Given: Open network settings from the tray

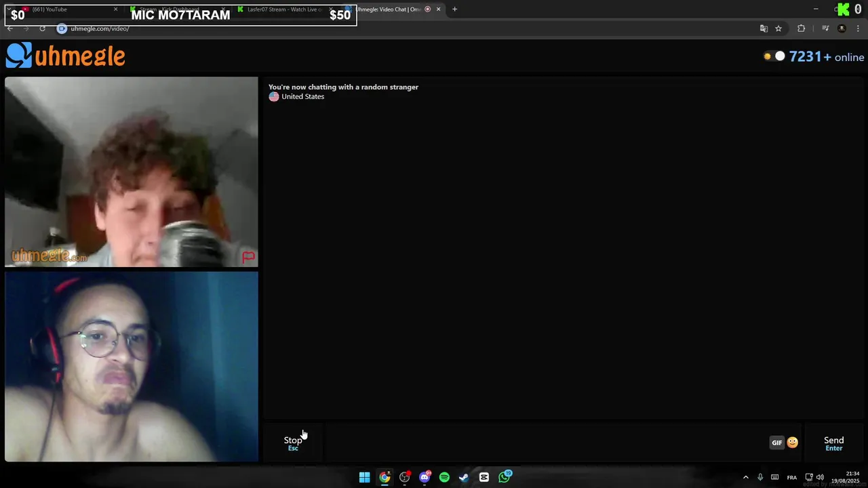Looking at the screenshot, I should 809,477.
